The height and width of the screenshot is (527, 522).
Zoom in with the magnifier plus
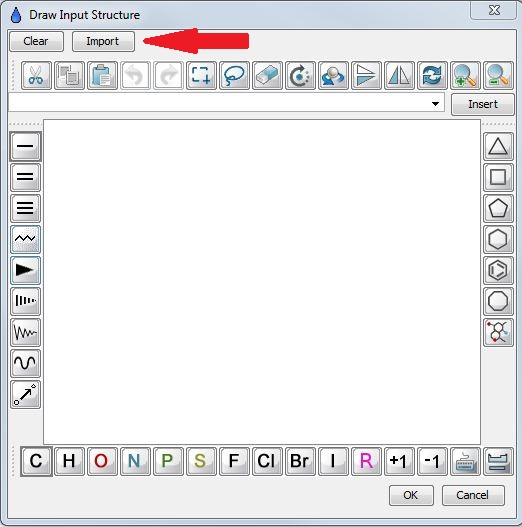[x=465, y=75]
